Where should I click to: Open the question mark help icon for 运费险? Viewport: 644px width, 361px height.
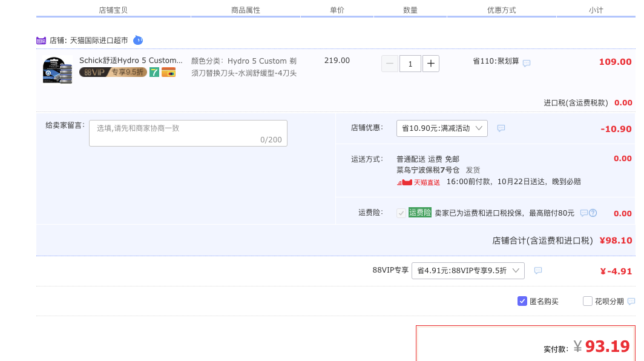pos(593,213)
